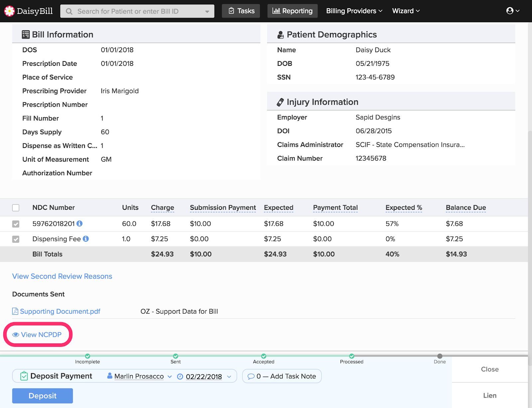Click the assignee name Marlin Prosacco
Viewport: 532px width, 408px height.
(139, 376)
